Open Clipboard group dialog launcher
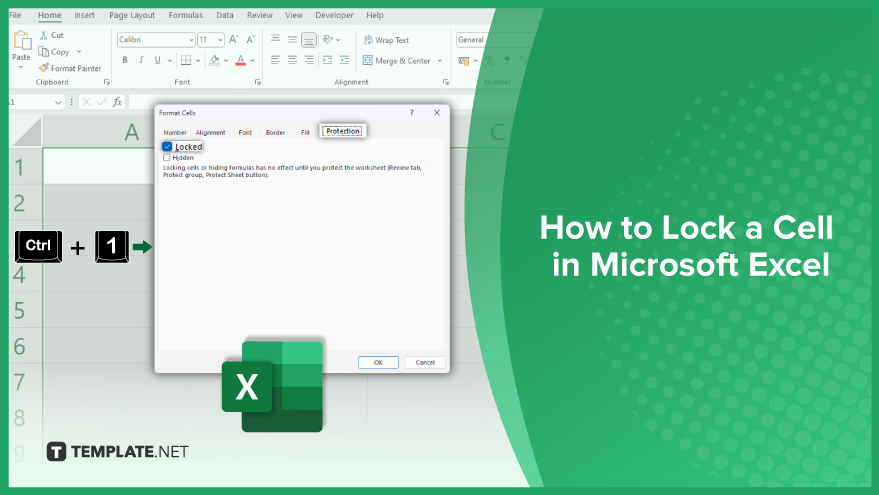This screenshot has width=879, height=495. coord(107,82)
